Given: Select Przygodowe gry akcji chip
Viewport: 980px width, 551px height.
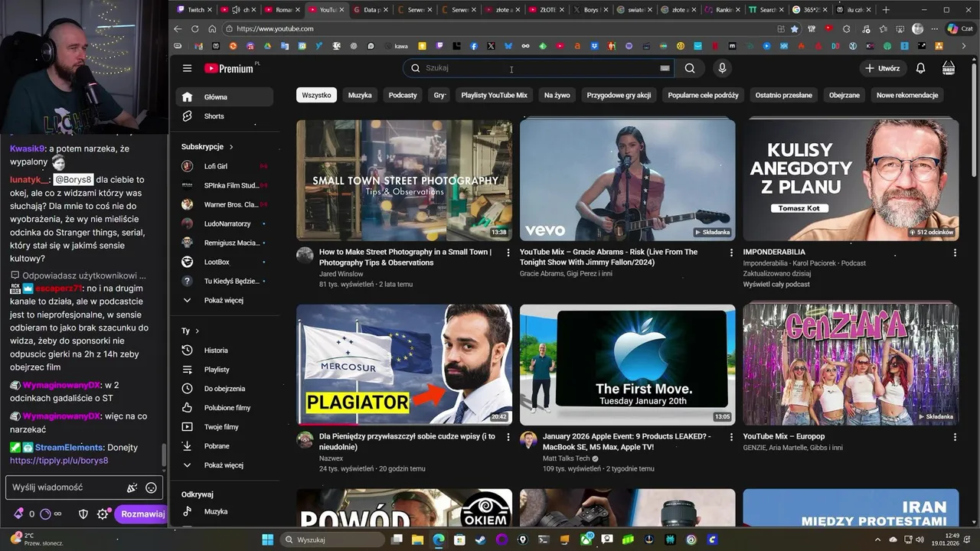Looking at the screenshot, I should (619, 96).
